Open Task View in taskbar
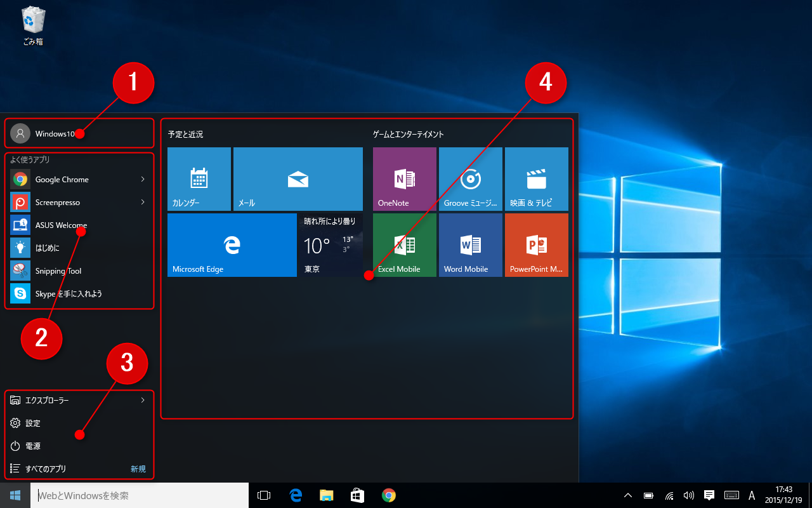The image size is (812, 508). pos(264,495)
